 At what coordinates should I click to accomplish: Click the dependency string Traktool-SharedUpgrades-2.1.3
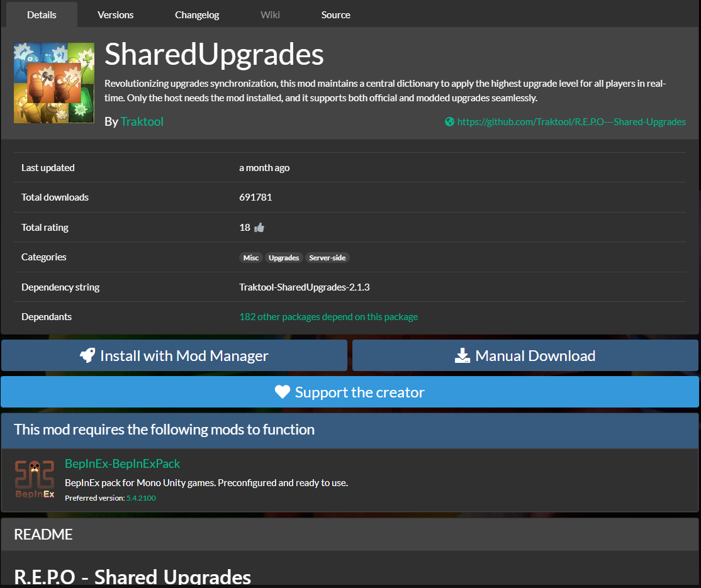[x=305, y=287]
